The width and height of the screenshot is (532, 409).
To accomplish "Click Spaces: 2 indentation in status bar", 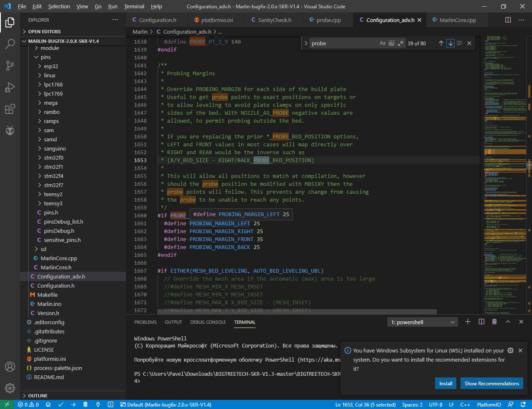I will point(412,404).
